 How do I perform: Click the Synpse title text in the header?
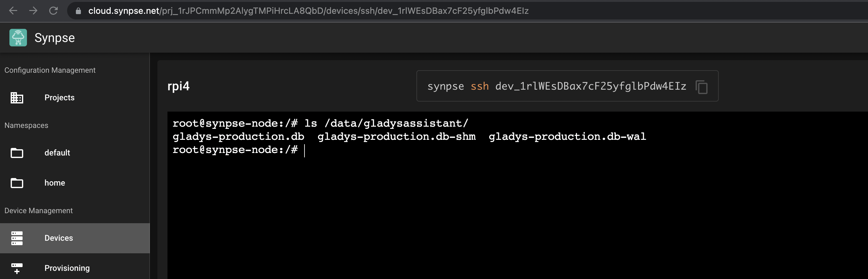(x=55, y=38)
